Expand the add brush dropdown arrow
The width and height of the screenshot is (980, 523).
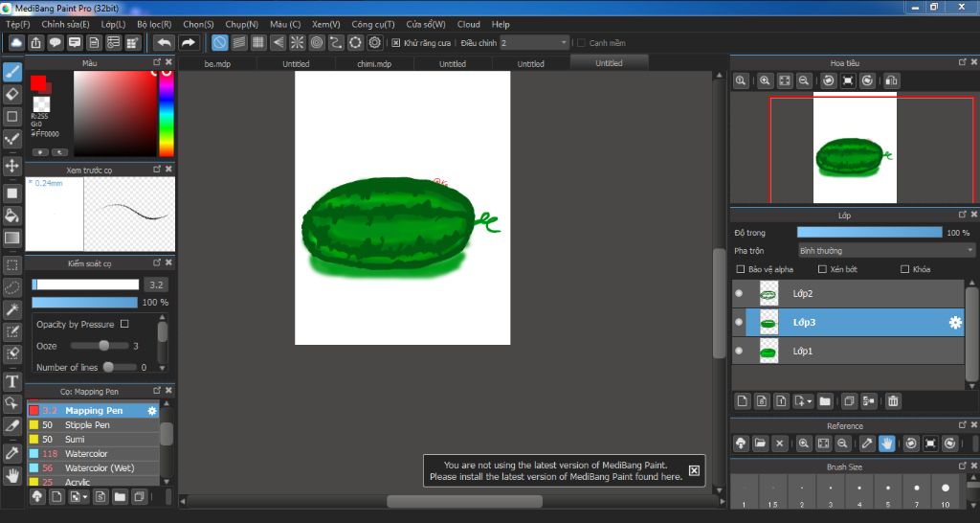coord(85,497)
